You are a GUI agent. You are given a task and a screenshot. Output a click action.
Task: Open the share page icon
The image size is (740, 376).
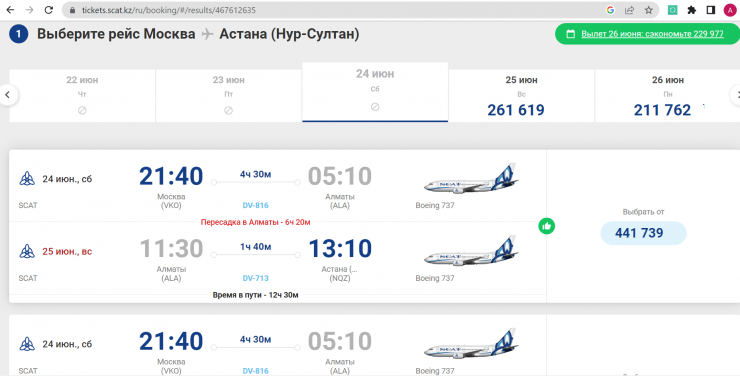(630, 10)
